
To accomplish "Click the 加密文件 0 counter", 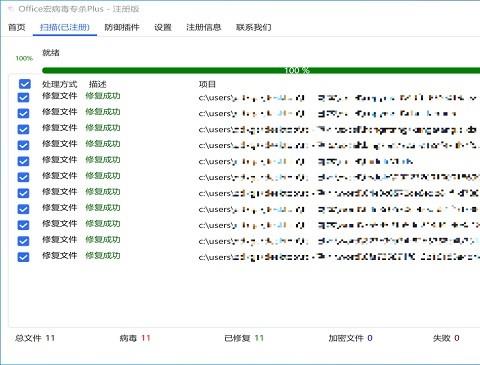I will click(350, 338).
